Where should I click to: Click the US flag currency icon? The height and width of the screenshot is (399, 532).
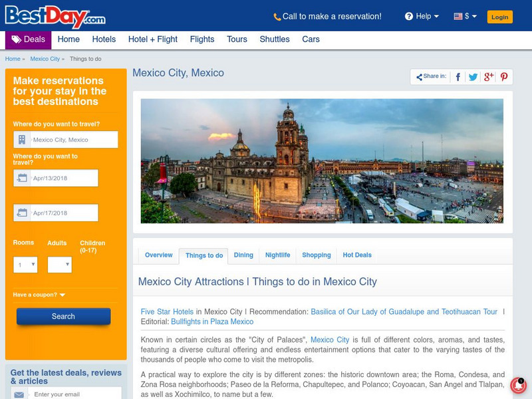point(458,16)
